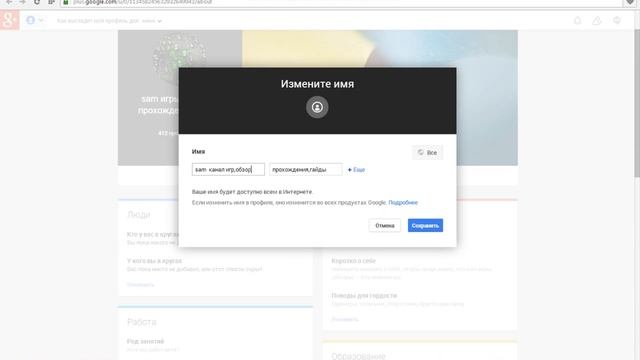Click the browser forward arrow
Screen dimensions: 640x360
coord(22,2)
